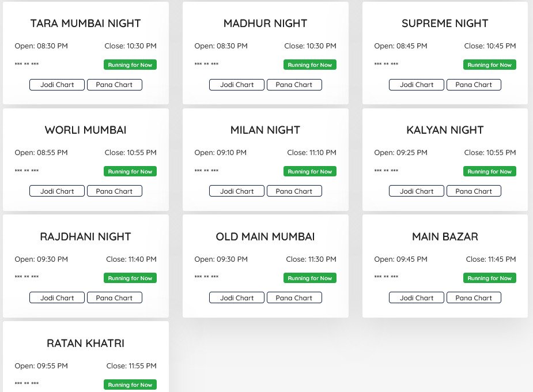Open Kalyan Night Pana Chart

click(x=474, y=191)
